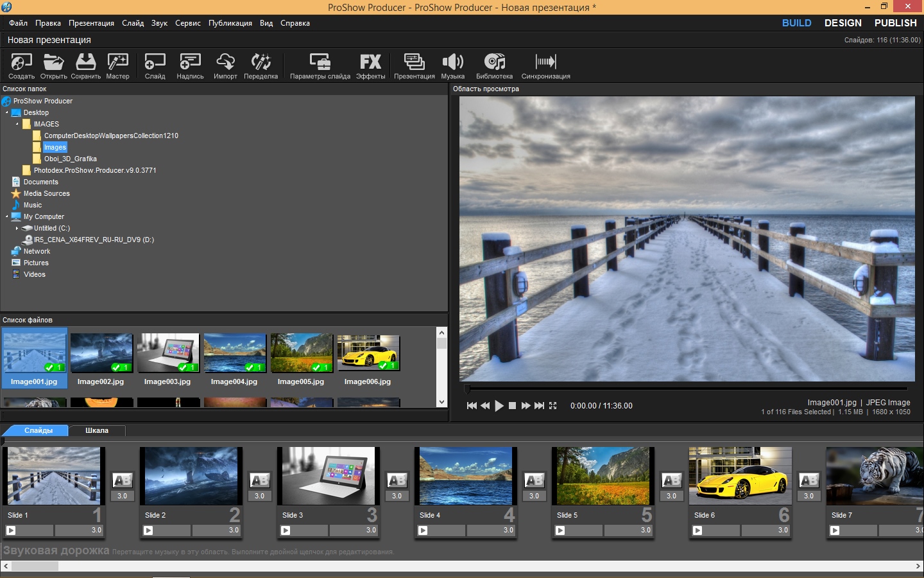Click the play icon under Slide 1

click(11, 530)
